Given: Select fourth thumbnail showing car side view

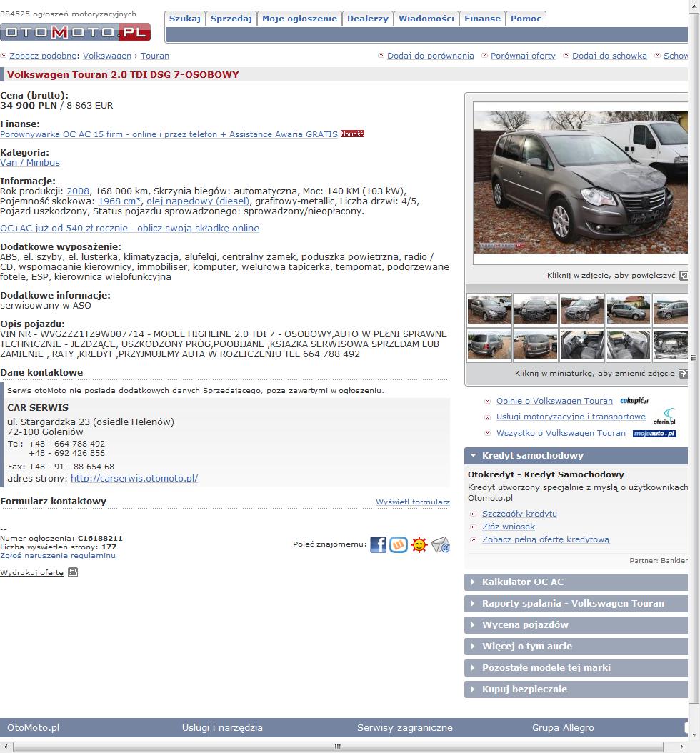Looking at the screenshot, I should (628, 309).
